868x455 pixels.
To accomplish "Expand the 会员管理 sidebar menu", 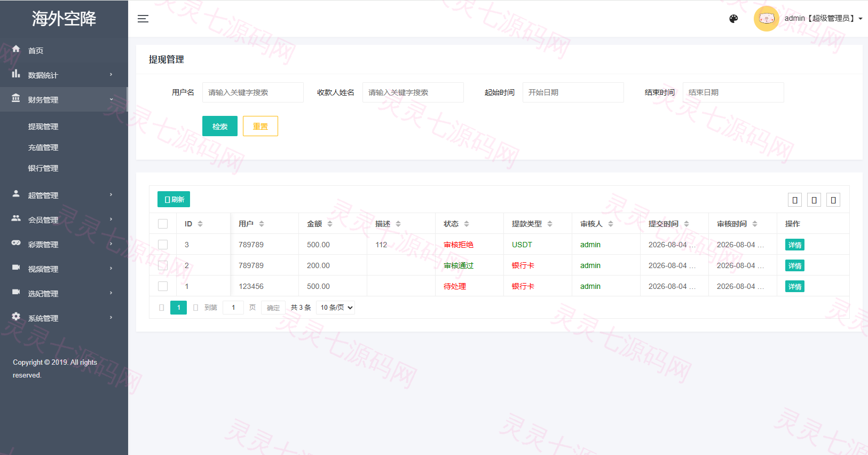I will (x=64, y=219).
